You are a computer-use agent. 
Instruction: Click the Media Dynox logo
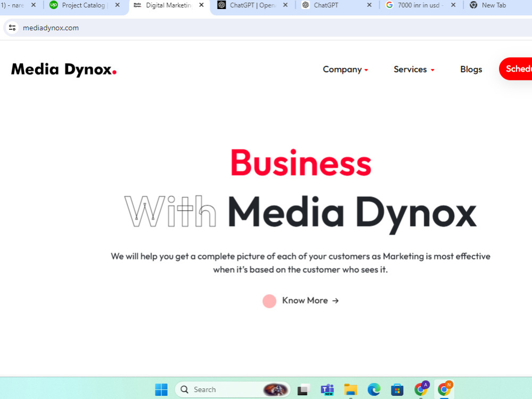(x=64, y=70)
